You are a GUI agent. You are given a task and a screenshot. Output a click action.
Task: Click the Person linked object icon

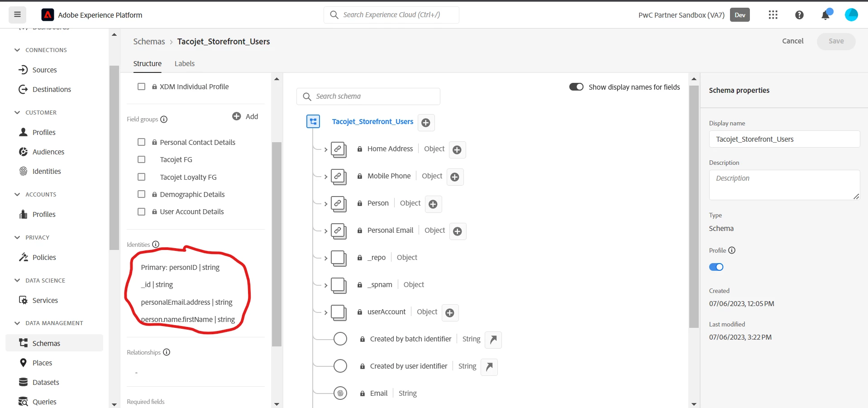pyautogui.click(x=339, y=204)
